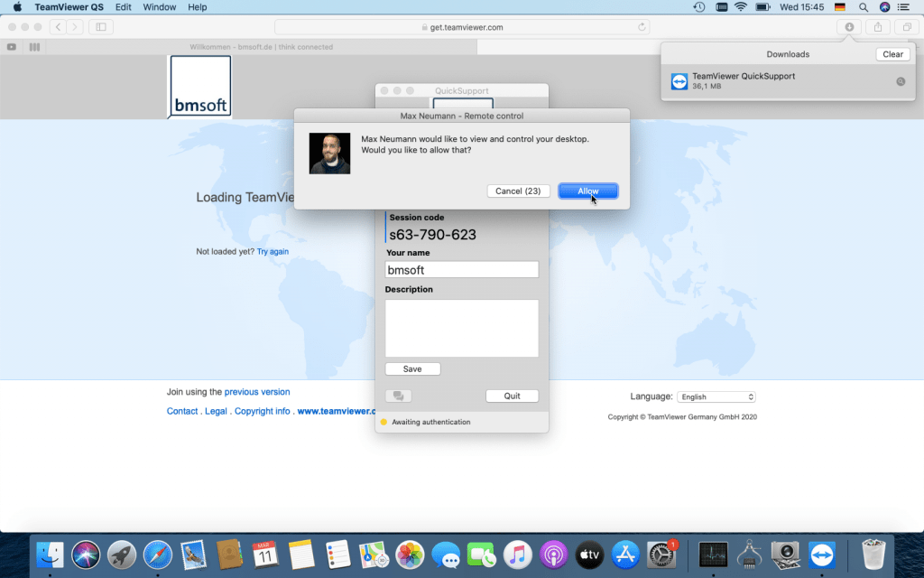Click the Your name field containing bmsoft
924x578 pixels.
461,269
